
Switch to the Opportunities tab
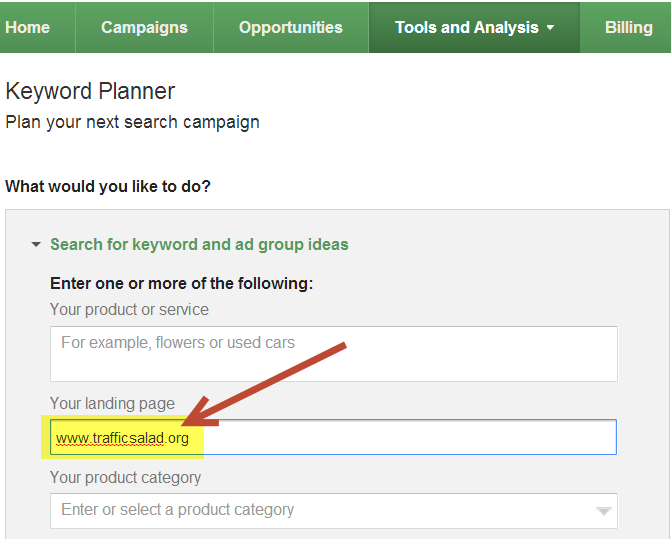click(x=290, y=27)
